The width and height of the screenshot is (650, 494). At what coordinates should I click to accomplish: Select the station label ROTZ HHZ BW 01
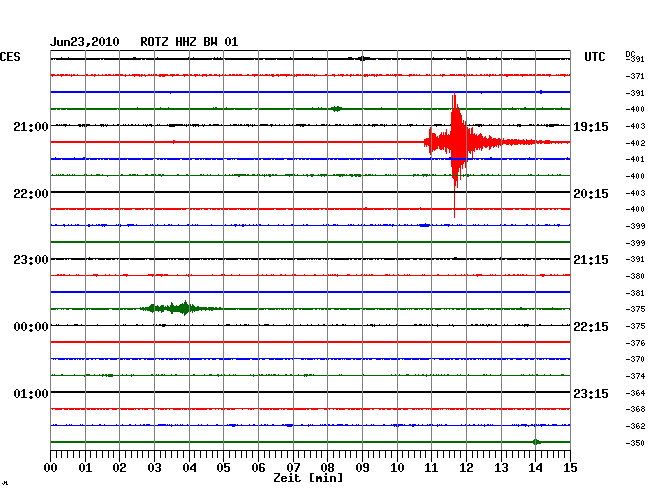click(189, 42)
